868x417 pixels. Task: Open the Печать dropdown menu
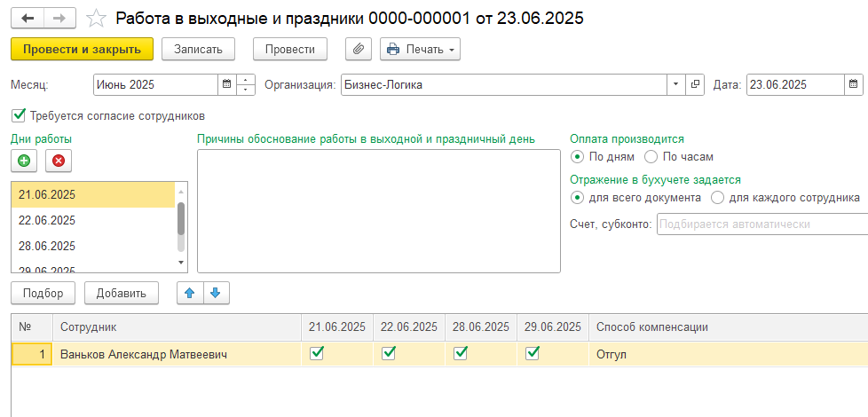(420, 49)
